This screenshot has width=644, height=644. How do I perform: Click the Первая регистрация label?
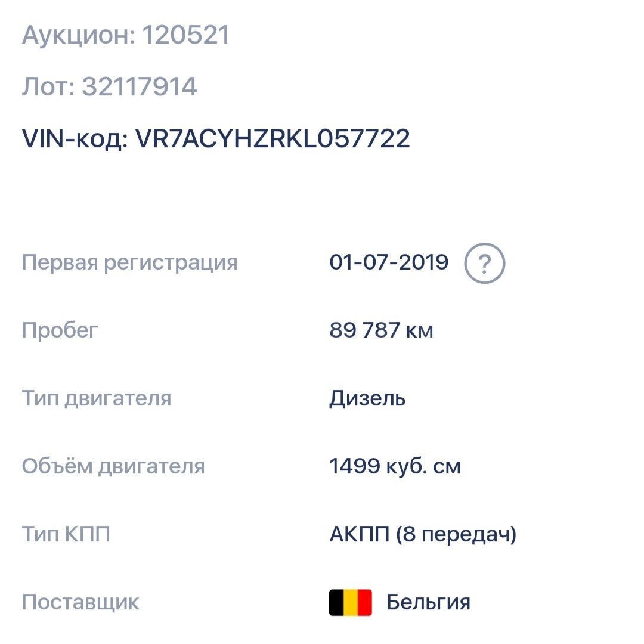point(129,263)
